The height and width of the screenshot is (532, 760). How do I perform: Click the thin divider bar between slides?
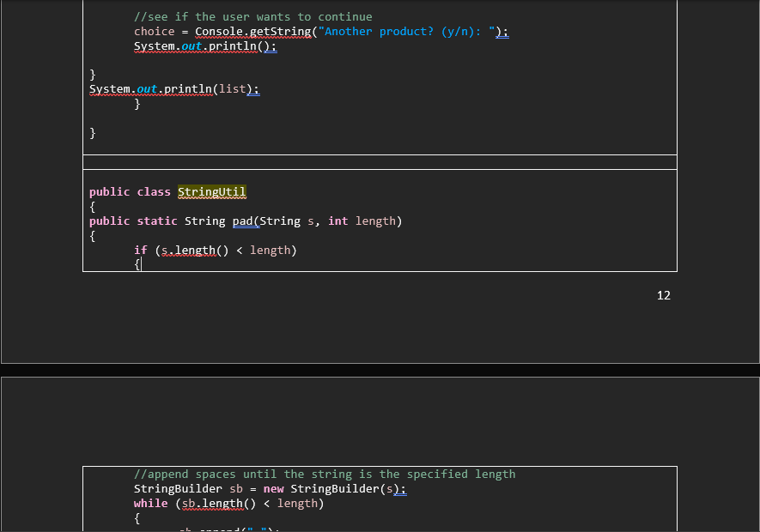(x=379, y=161)
